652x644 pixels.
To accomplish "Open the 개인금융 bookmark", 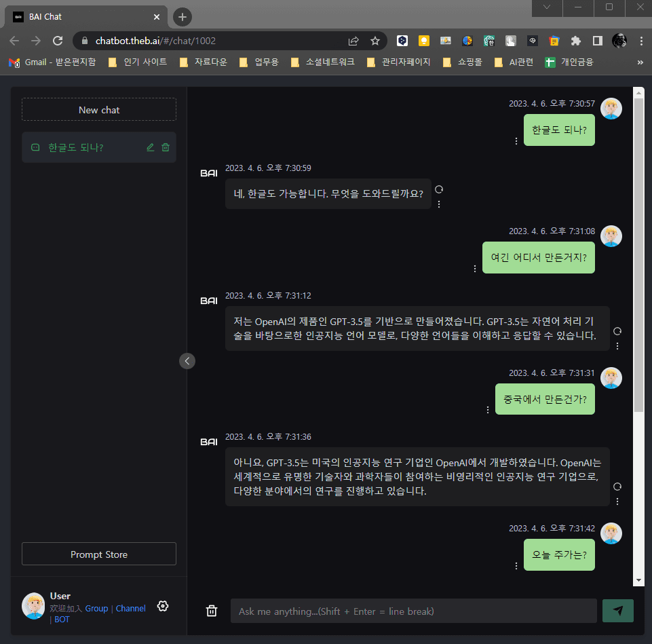I will [569, 62].
